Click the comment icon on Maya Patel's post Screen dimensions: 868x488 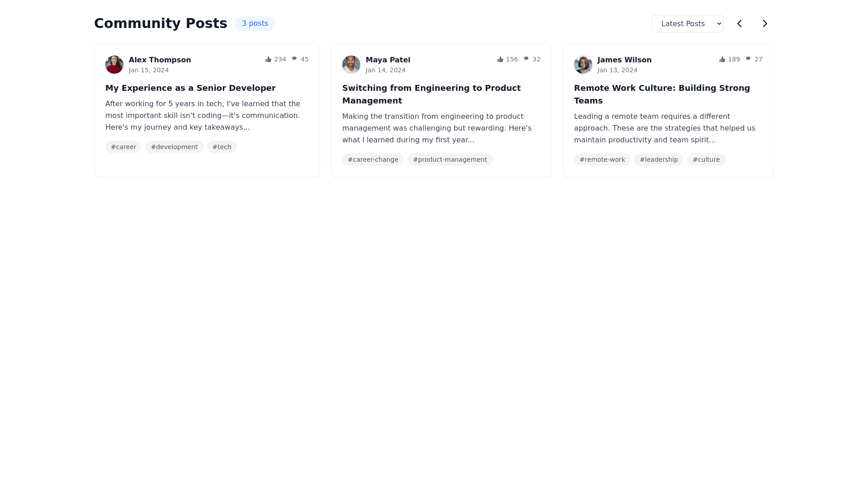pos(526,59)
